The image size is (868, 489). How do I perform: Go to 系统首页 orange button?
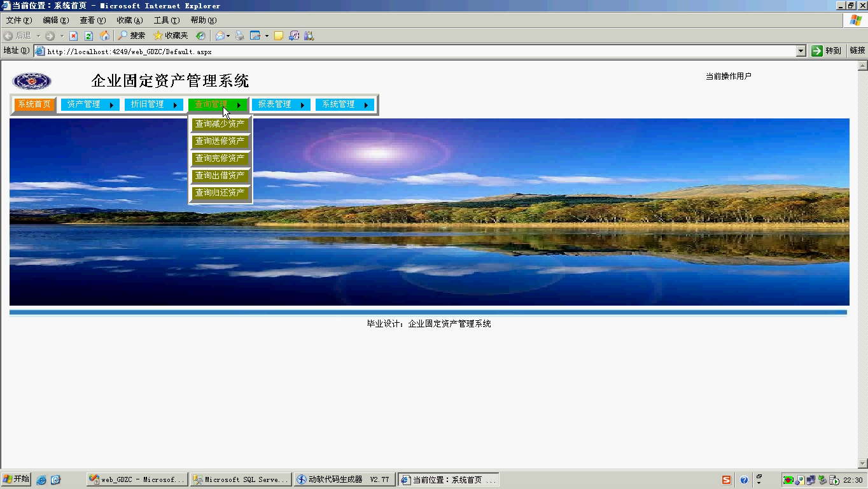[x=34, y=104]
